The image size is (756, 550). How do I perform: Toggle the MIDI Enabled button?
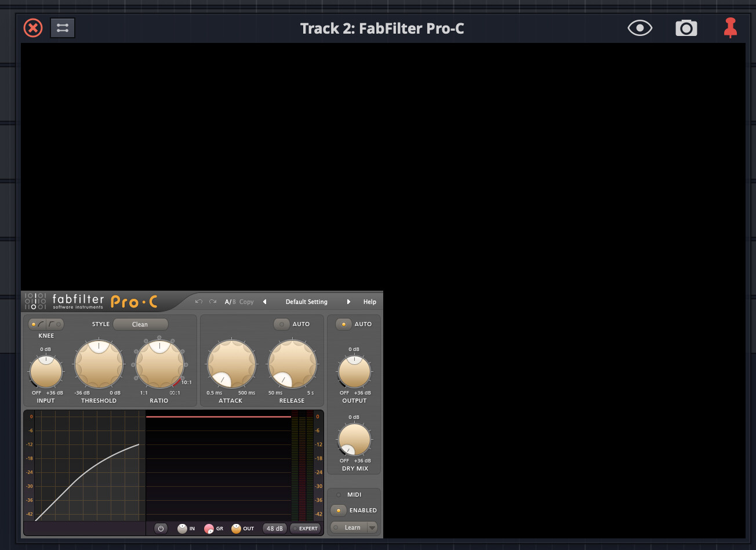[339, 511]
